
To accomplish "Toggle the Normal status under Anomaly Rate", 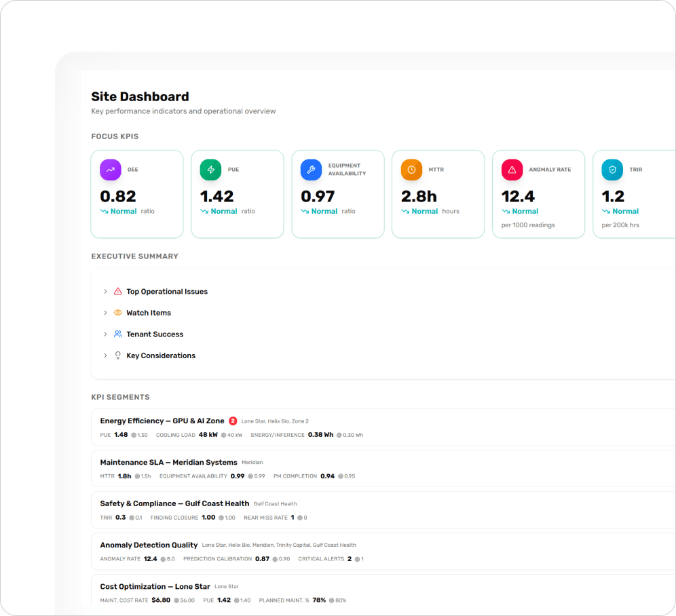I will (520, 211).
